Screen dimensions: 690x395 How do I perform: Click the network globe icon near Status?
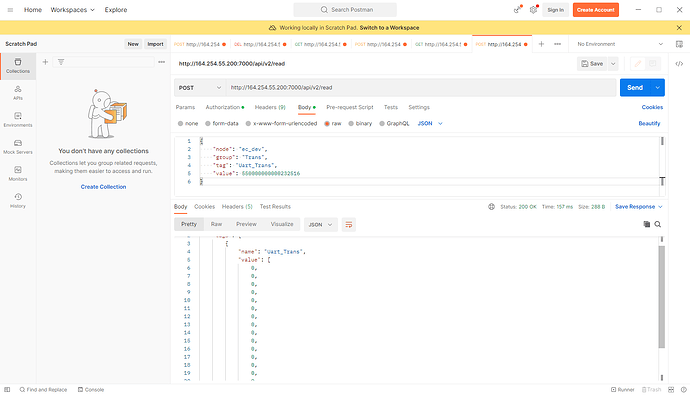(492, 207)
